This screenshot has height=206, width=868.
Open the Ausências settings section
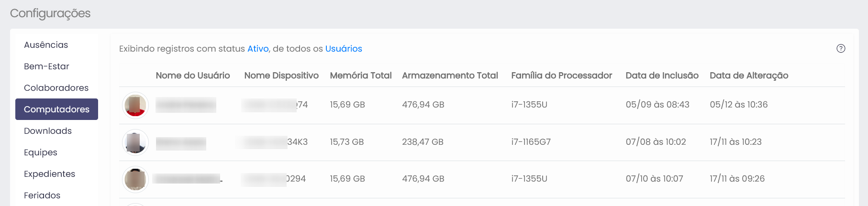pyautogui.click(x=46, y=45)
